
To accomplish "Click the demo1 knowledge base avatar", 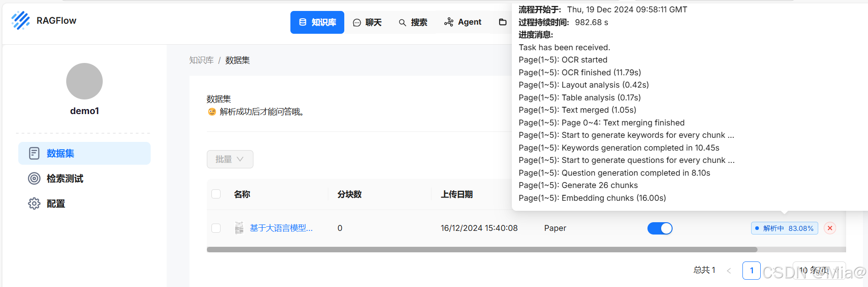I will pyautogui.click(x=84, y=81).
